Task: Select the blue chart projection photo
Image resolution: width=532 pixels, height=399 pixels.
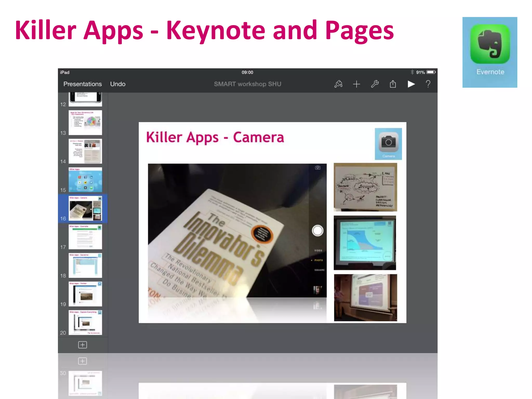Action: click(365, 243)
